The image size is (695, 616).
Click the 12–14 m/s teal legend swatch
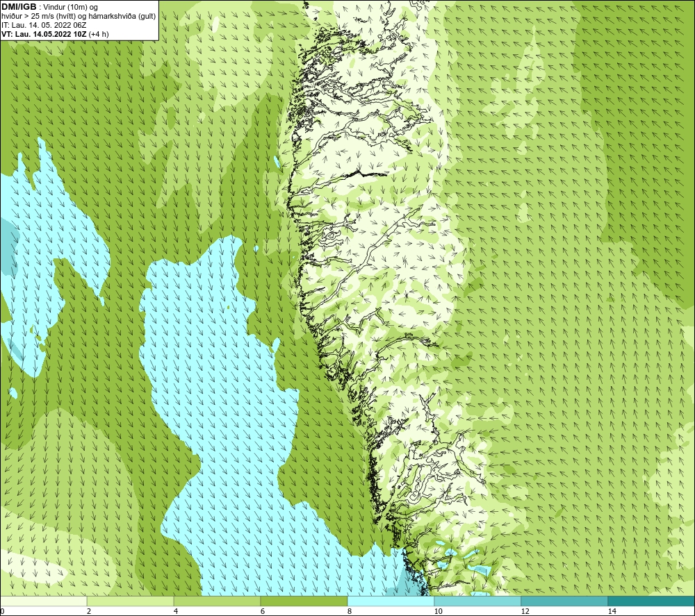564,601
